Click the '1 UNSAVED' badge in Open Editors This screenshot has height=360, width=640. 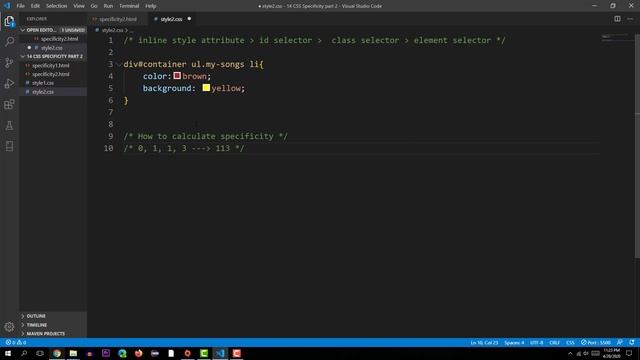[x=73, y=30]
